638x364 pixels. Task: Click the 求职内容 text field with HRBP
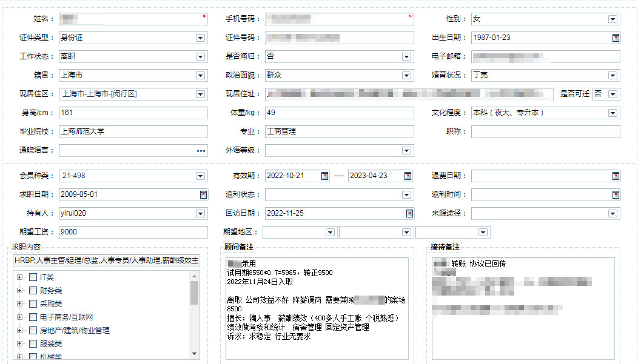click(x=106, y=261)
